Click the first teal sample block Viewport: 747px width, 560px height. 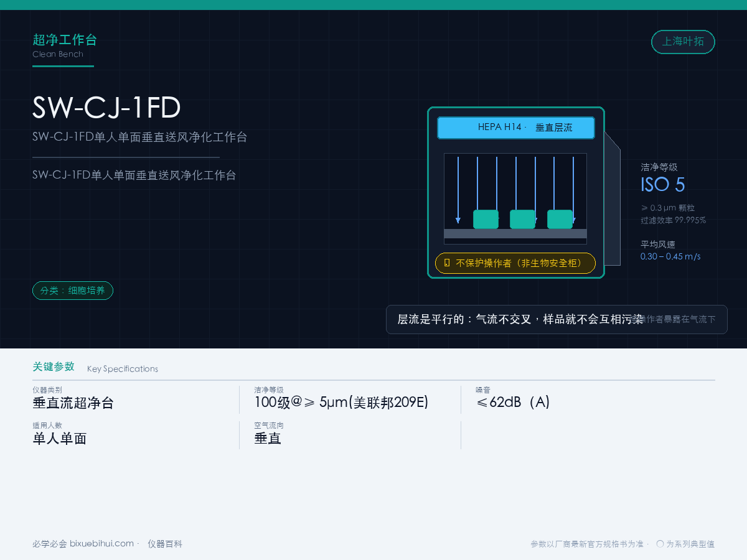486,219
